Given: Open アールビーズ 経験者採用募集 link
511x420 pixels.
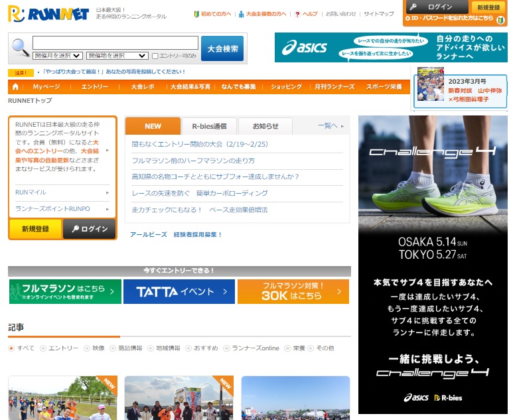Looking at the screenshot, I should click(x=176, y=235).
